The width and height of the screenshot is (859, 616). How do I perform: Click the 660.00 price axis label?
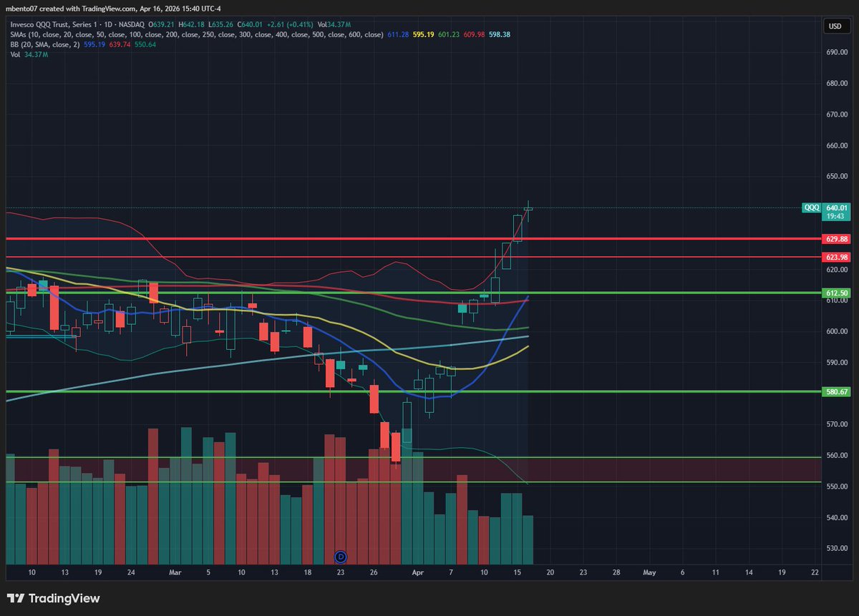[836, 146]
